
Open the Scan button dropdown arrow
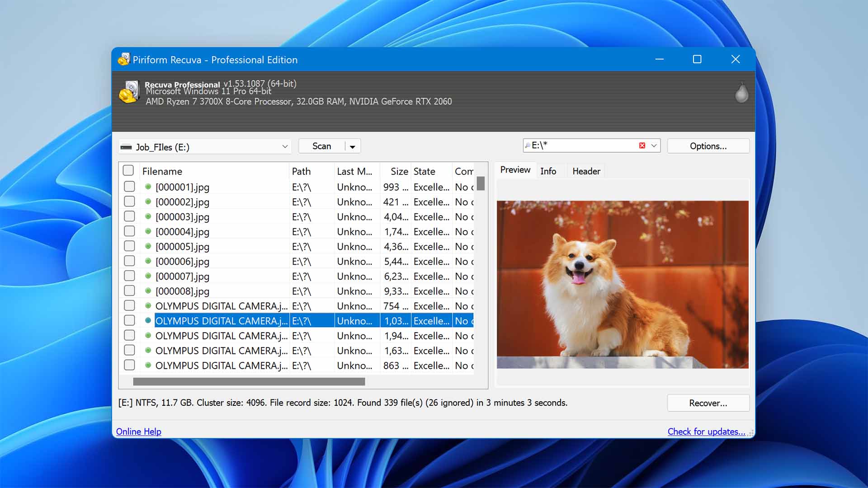click(353, 146)
